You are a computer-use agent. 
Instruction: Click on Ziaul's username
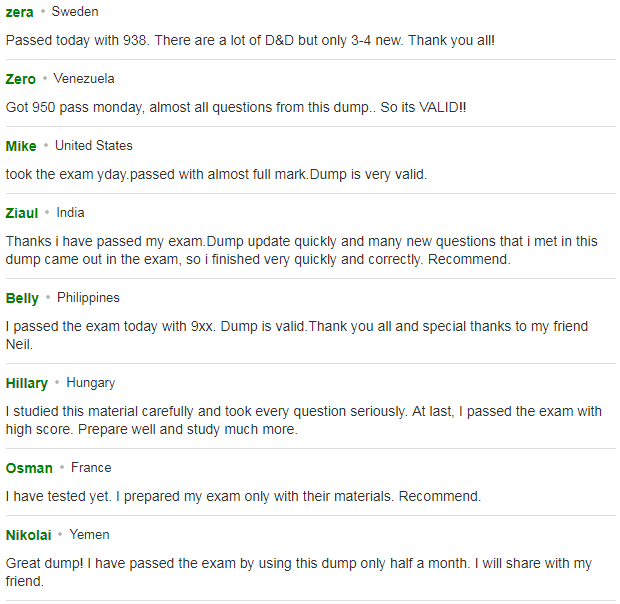coord(22,213)
